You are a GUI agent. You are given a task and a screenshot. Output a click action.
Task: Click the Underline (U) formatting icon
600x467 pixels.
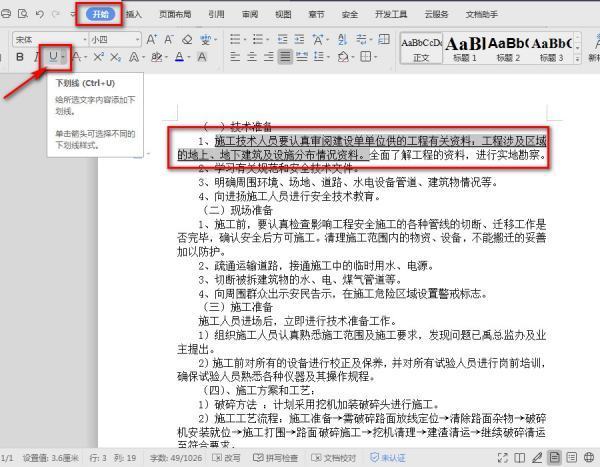[x=51, y=58]
